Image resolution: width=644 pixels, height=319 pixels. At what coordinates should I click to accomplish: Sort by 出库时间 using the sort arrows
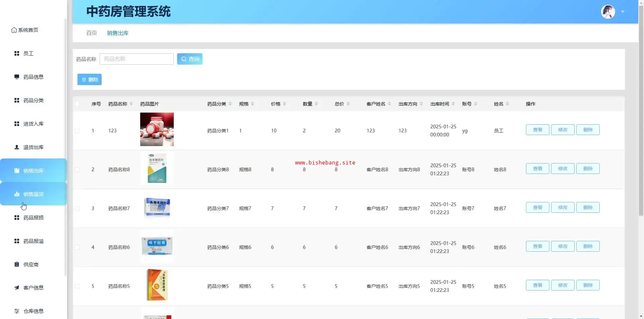coord(453,104)
